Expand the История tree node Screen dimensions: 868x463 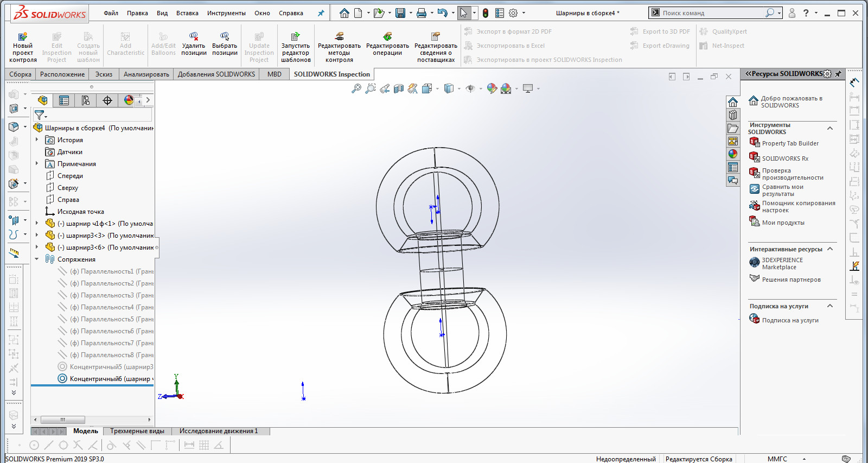[x=37, y=140]
